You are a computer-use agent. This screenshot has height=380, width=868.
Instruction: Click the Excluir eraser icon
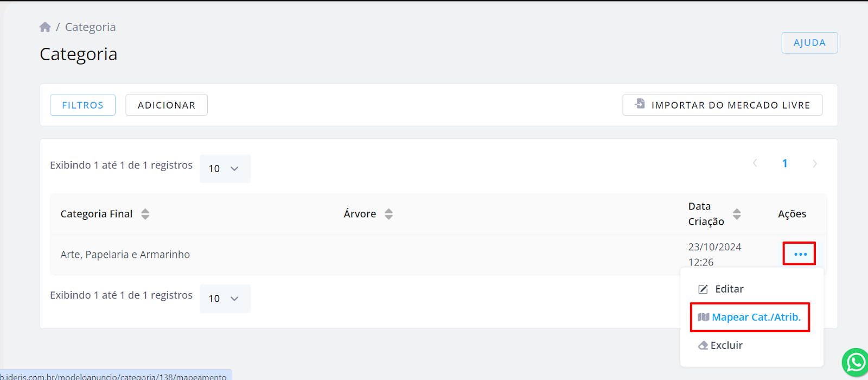[703, 346]
